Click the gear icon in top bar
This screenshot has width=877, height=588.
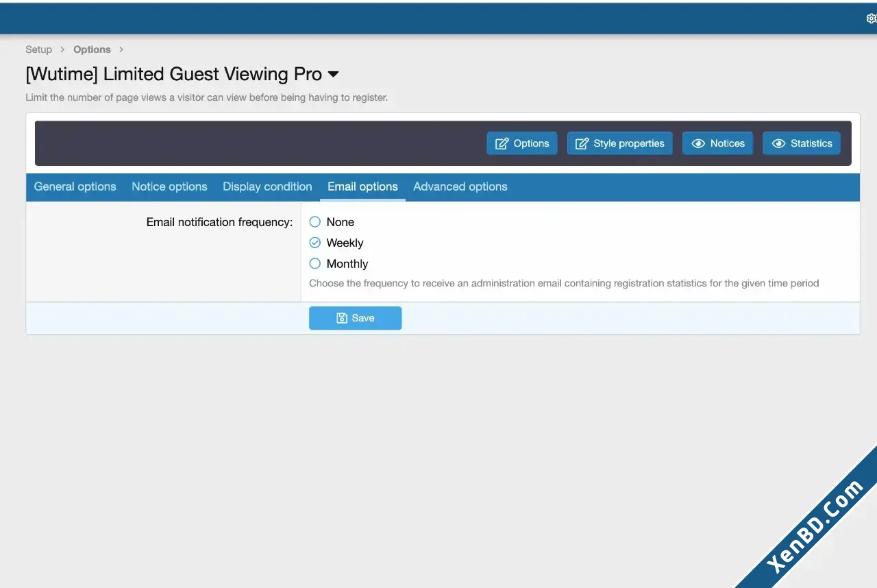pyautogui.click(x=872, y=19)
